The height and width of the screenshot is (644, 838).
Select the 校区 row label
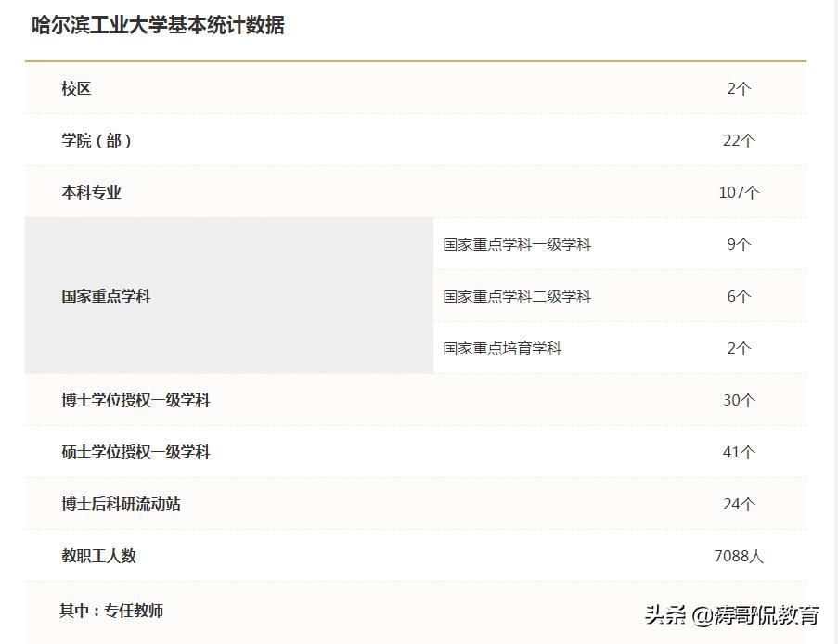point(75,88)
